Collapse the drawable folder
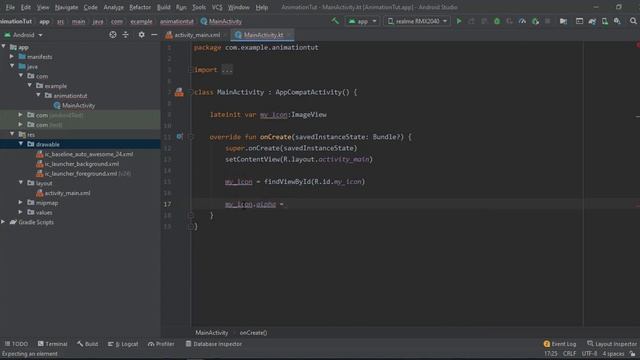This screenshot has width=640, height=360. pyautogui.click(x=21, y=144)
